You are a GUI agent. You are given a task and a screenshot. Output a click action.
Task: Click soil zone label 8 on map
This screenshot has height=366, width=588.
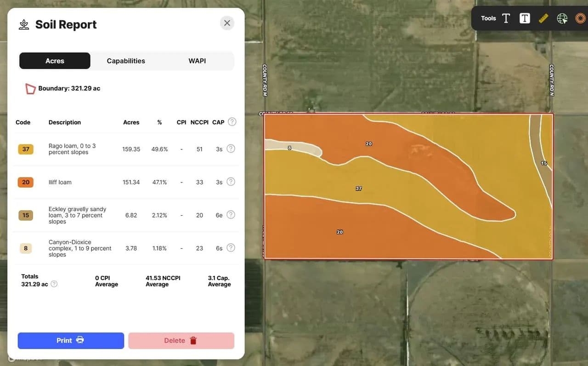click(289, 148)
